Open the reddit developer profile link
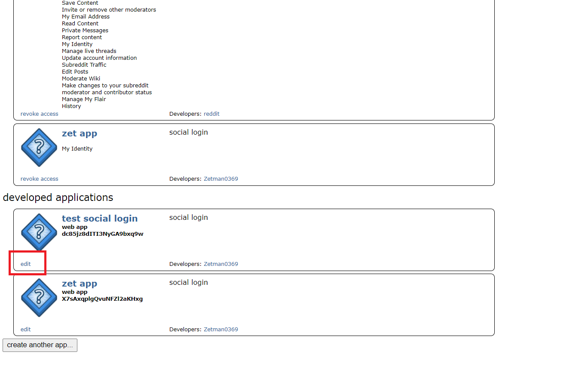 coord(211,114)
